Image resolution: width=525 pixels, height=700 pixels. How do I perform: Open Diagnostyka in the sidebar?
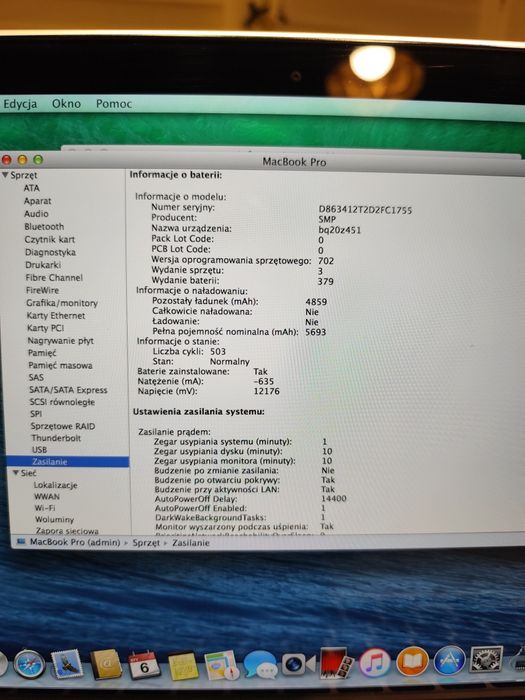tap(50, 252)
